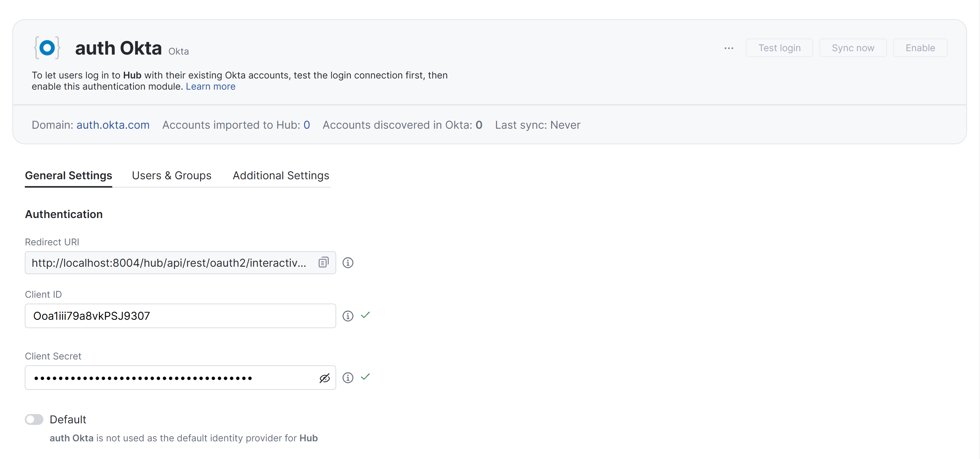Click the green checkmark beside Client Secret

366,377
